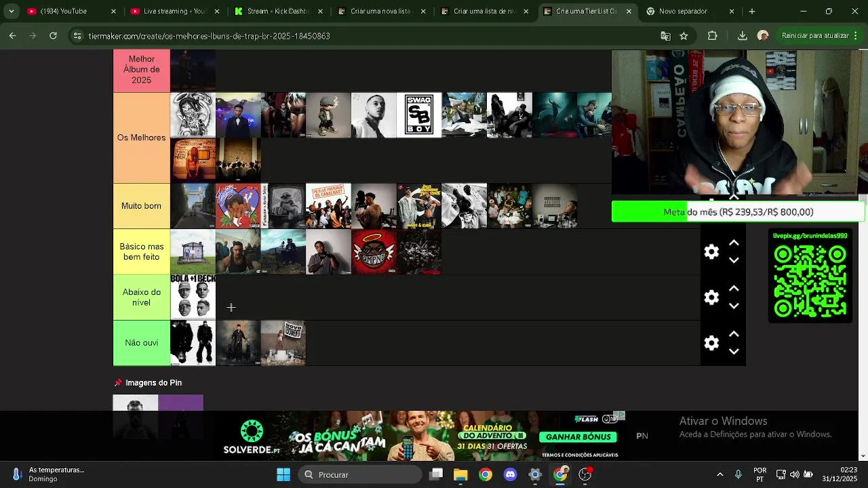Open the taskbar Settings gear app

point(535,474)
